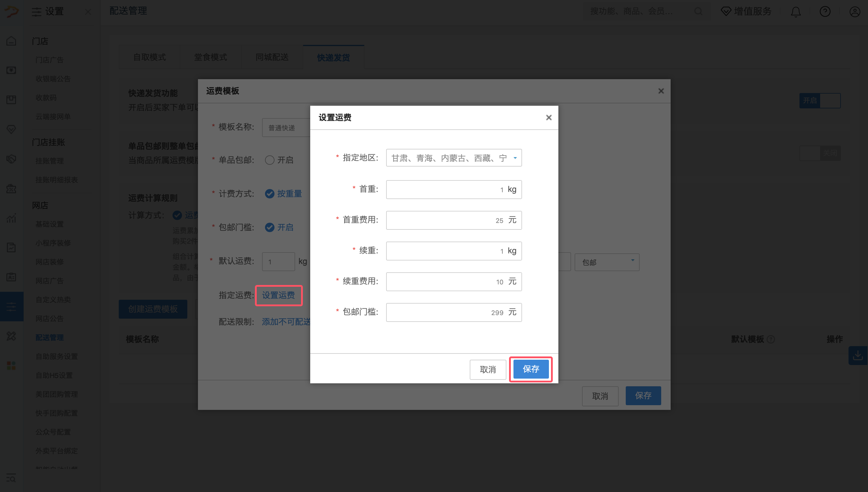Viewport: 868px width, 492px height.
Task: Click the notification bell icon
Action: pyautogui.click(x=796, y=12)
